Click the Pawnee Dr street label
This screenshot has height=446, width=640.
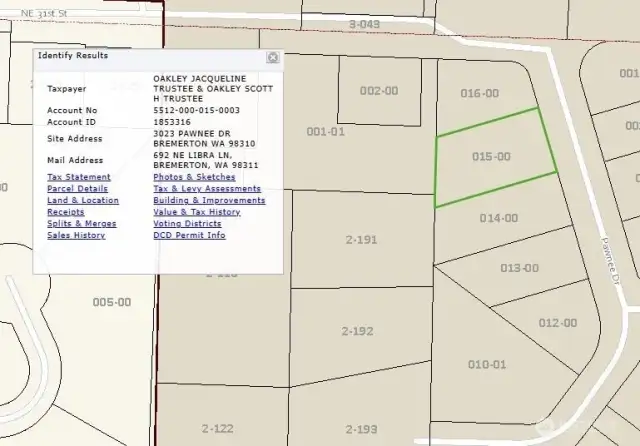(610, 261)
